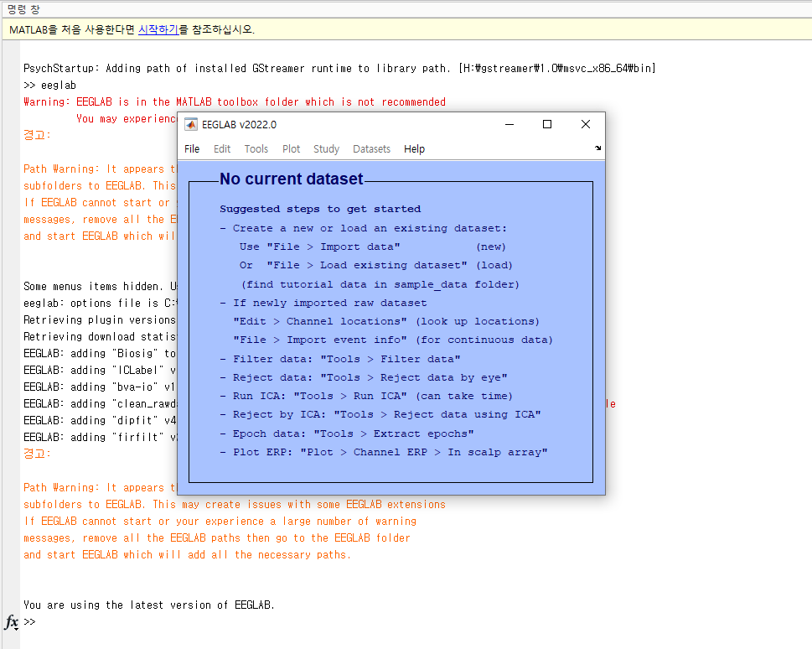The image size is (812, 649).
Task: Click 'You are using the latest version' text
Action: [149, 605]
